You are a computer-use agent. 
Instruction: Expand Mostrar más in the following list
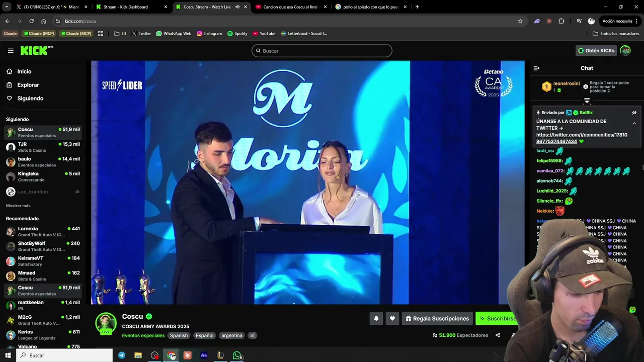point(18,206)
